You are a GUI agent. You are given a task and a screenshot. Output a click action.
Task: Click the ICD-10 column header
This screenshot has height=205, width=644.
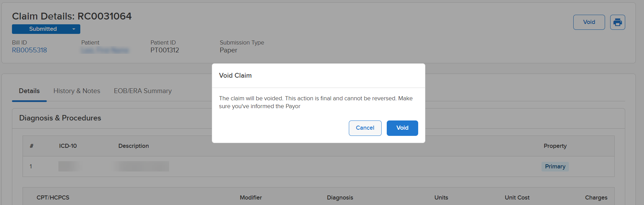point(68,146)
